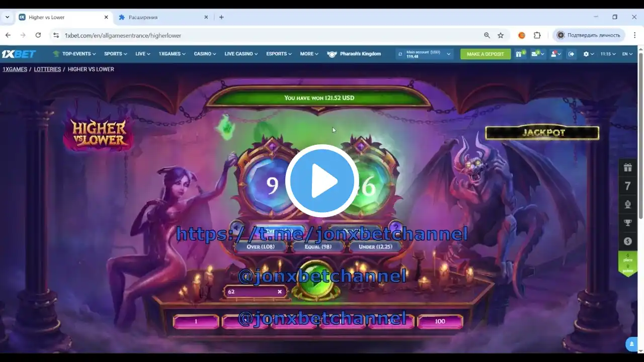Screen dimensions: 644x362
Task: Open the 11:15 time dropdown
Action: click(x=608, y=54)
